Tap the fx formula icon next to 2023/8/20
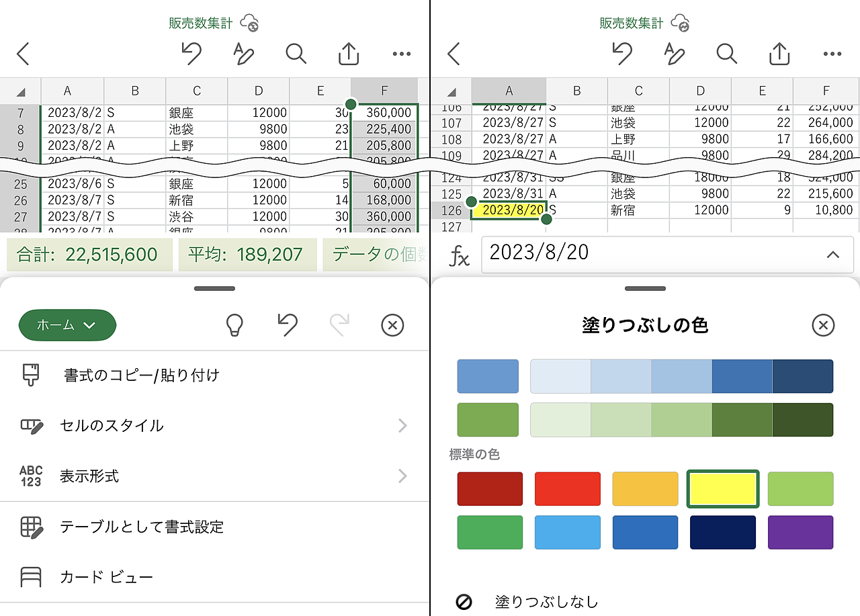The height and width of the screenshot is (616, 860). 460,255
